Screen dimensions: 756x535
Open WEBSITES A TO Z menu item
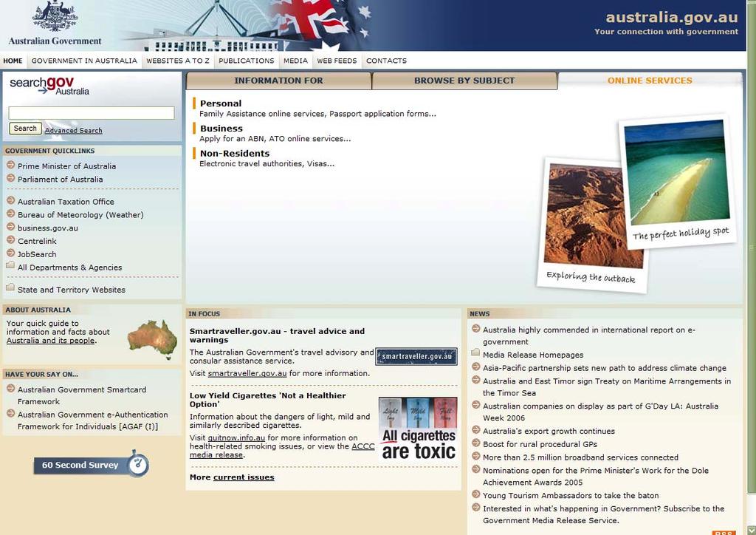click(x=178, y=61)
